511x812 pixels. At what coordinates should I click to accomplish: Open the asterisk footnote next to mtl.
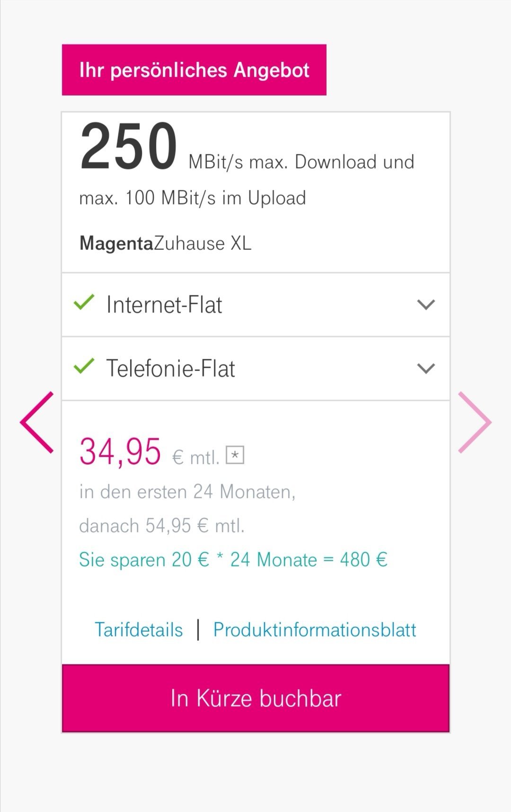click(235, 455)
